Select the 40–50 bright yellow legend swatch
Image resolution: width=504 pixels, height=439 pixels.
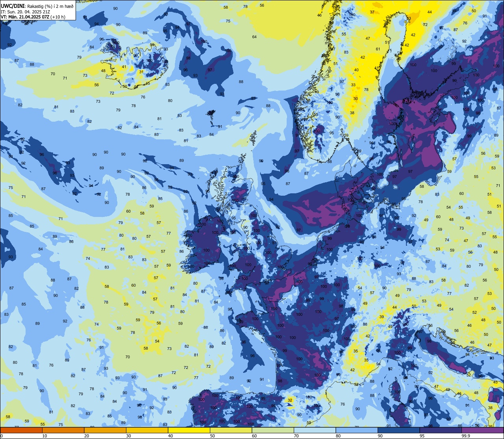coord(189,430)
